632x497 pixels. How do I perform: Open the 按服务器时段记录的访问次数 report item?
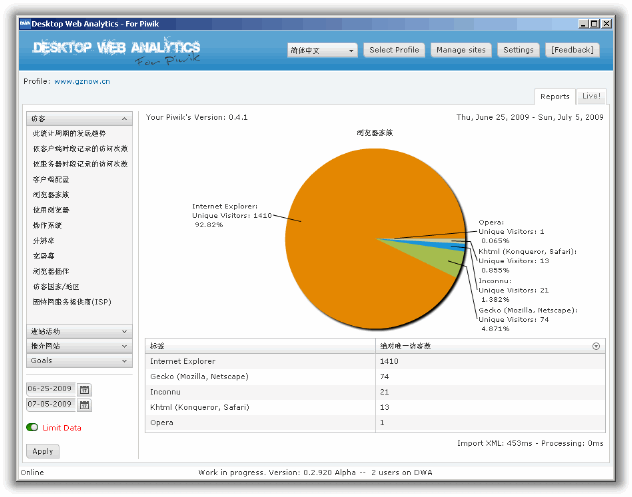click(80, 164)
